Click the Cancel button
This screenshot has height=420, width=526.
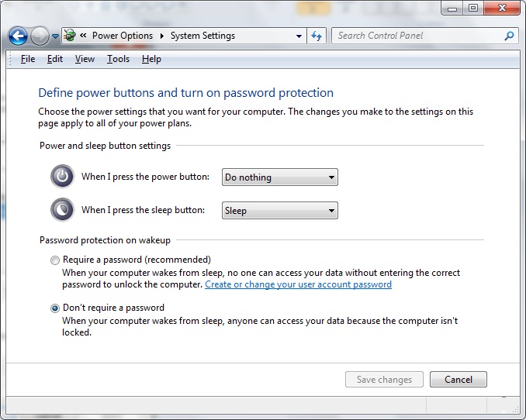tap(459, 380)
